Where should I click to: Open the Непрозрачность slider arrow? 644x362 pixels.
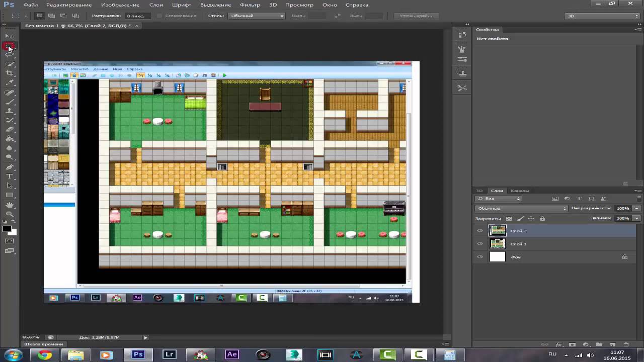point(637,208)
